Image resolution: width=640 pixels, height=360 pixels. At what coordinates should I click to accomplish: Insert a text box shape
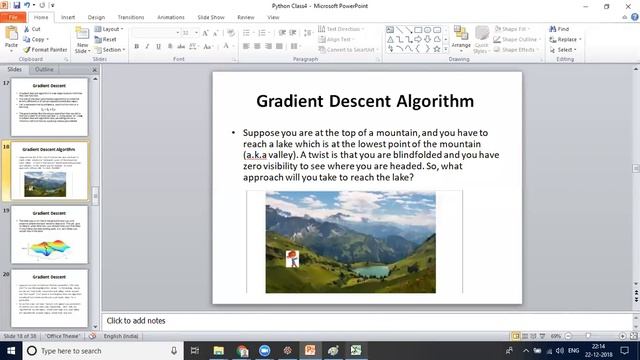click(x=390, y=30)
